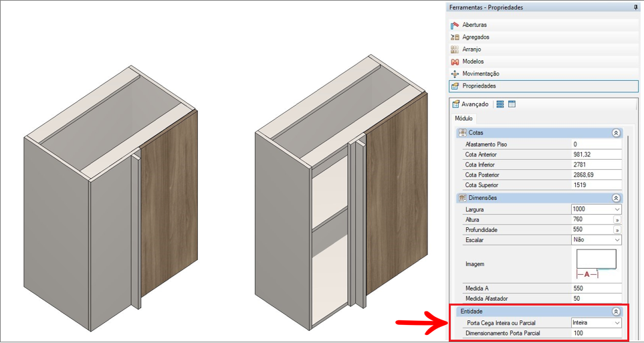Image resolution: width=644 pixels, height=343 pixels.
Task: Select the left corner cabinet model
Action: click(111, 197)
